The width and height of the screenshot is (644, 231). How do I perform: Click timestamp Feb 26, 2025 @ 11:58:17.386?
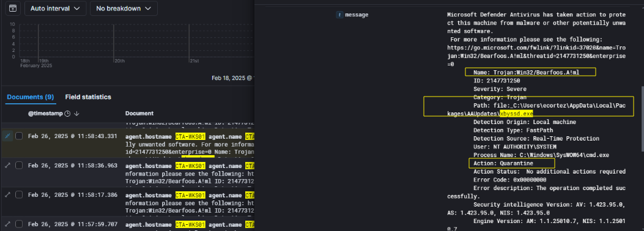73,194
